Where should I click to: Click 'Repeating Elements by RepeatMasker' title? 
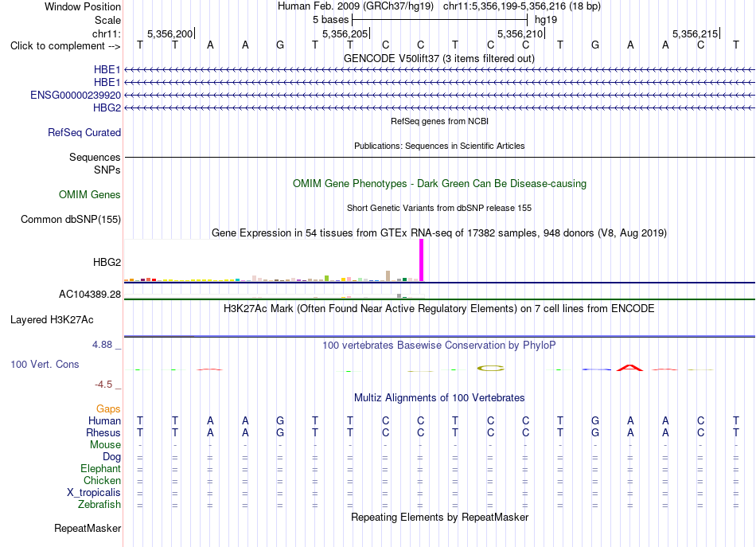tap(440, 517)
